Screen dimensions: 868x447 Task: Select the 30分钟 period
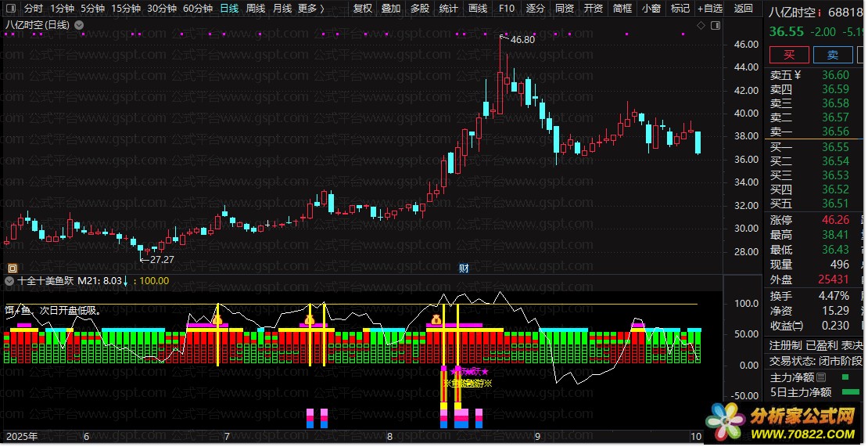point(162,9)
